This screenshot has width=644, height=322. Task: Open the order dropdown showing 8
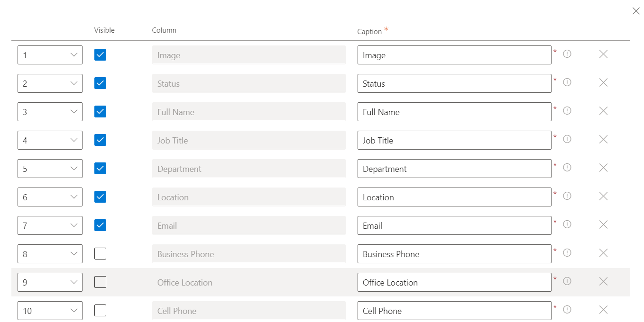pos(50,254)
